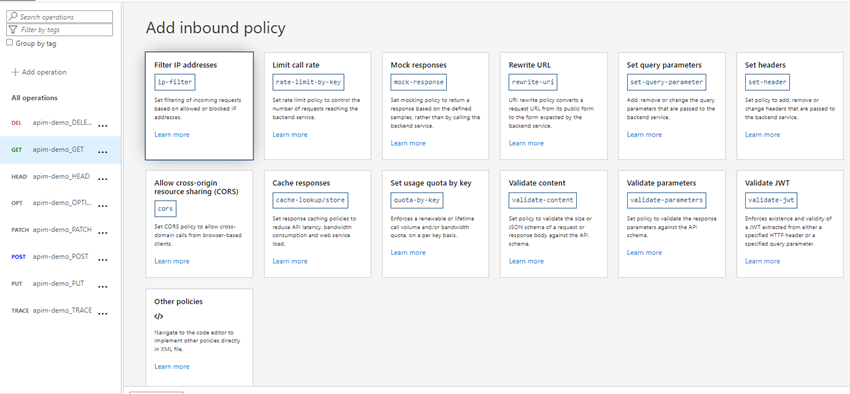Open the ellipsis menu for apim-demo_PUT operation
The height and width of the screenshot is (394, 850).
(102, 286)
